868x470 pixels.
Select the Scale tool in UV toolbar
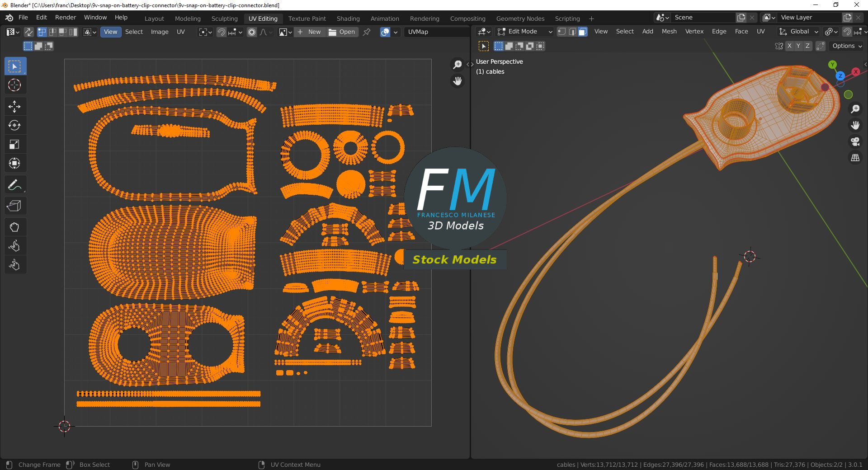pos(14,145)
